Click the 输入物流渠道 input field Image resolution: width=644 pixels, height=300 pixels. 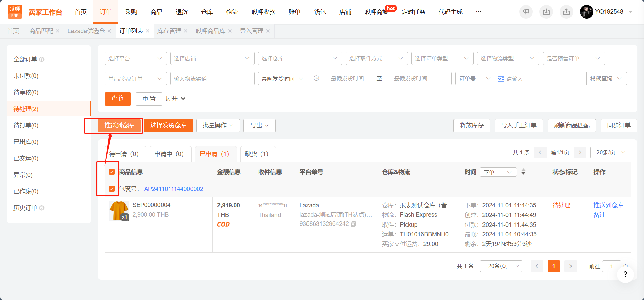pyautogui.click(x=212, y=79)
